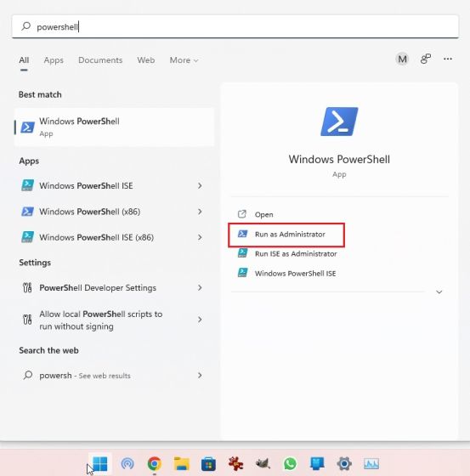The image size is (470, 476).
Task: Switch to the Documents tab
Action: point(100,60)
